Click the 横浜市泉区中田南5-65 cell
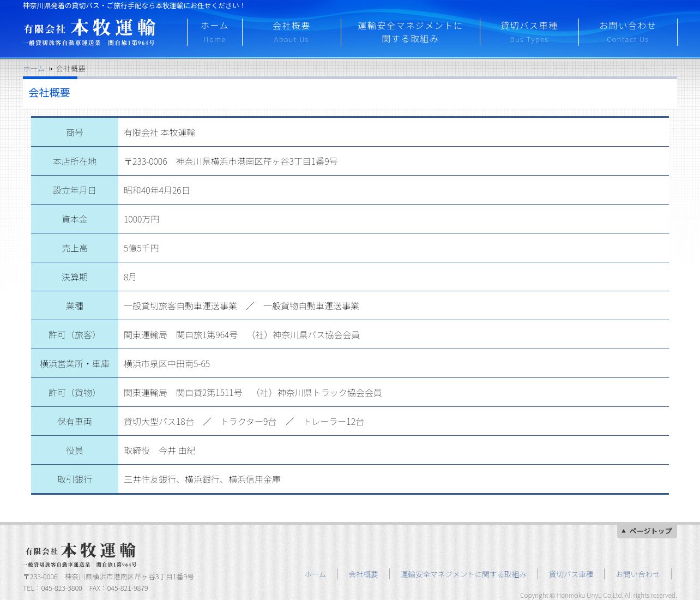This screenshot has width=700, height=600. pyautogui.click(x=394, y=364)
